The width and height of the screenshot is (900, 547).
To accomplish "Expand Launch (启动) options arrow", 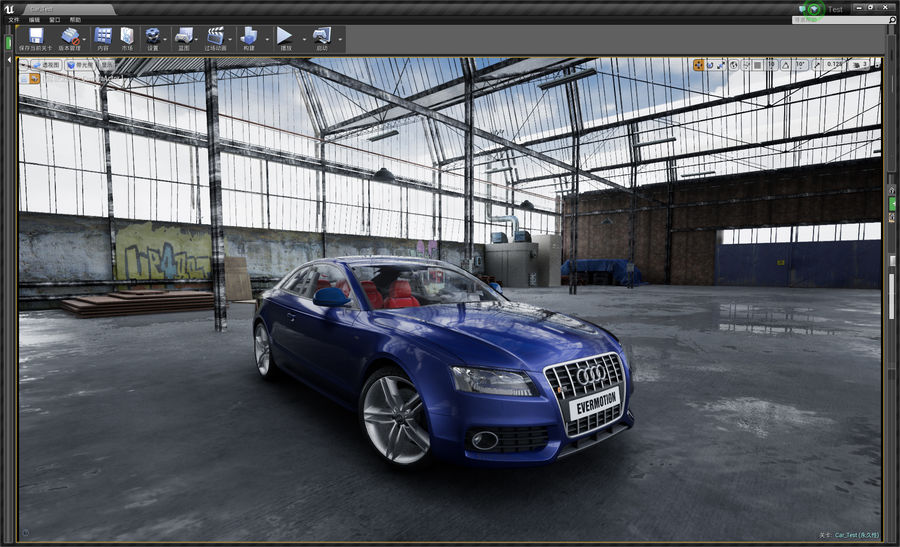I will pos(340,39).
